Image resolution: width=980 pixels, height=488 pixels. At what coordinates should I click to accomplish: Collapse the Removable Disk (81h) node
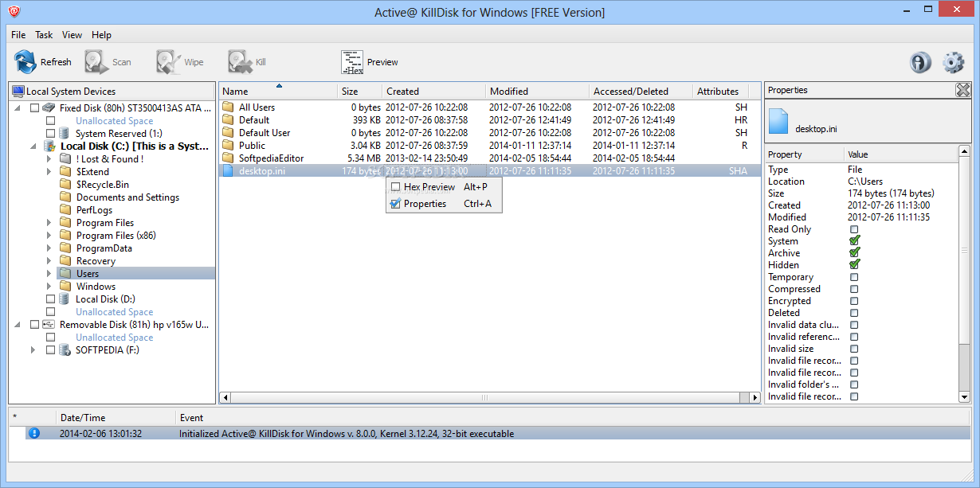click(x=18, y=324)
